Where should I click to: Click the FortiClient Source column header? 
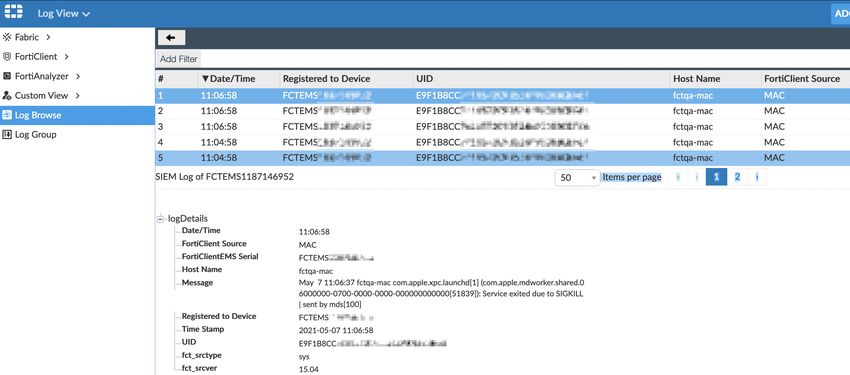pyautogui.click(x=802, y=79)
